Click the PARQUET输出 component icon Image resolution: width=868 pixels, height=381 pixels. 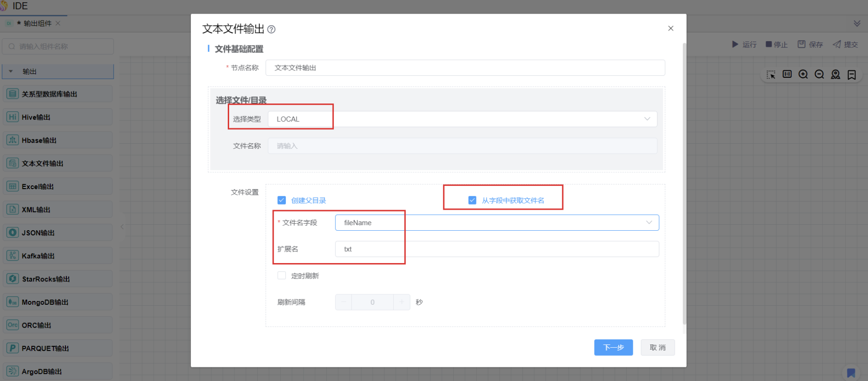coord(13,348)
